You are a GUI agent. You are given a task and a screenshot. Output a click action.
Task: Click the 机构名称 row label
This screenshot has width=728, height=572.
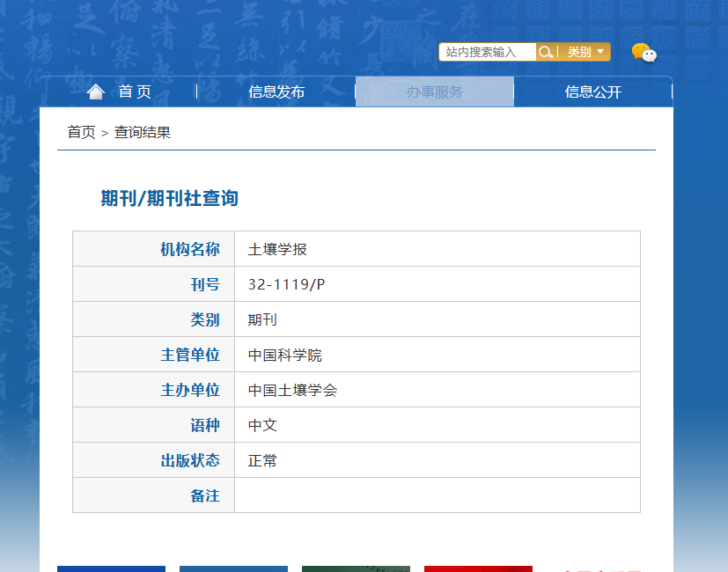(190, 249)
